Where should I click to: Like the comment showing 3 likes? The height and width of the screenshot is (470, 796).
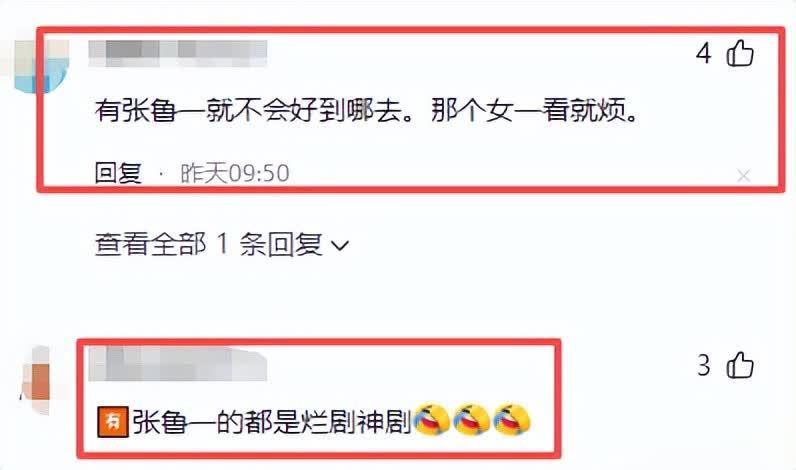click(740, 365)
